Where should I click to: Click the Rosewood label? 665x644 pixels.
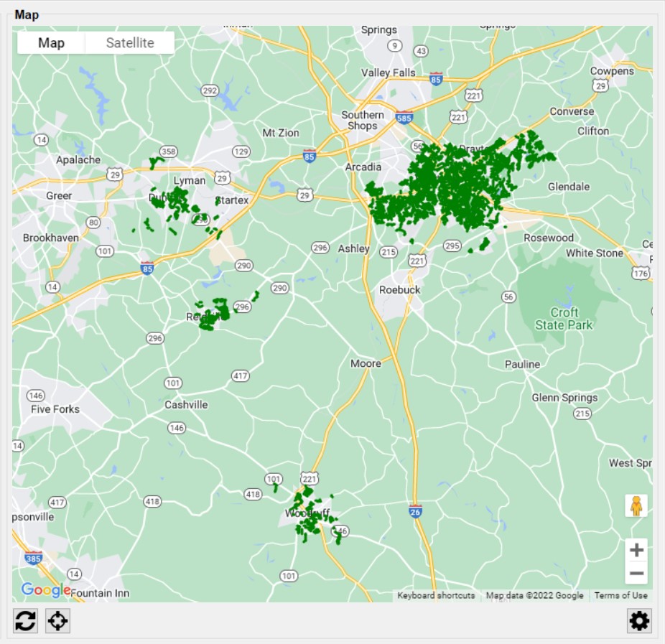coord(549,238)
